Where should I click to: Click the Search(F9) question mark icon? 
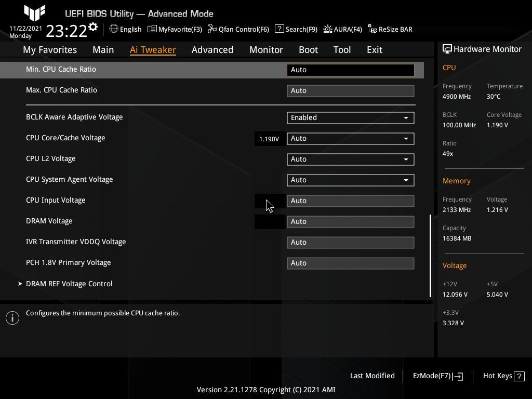tap(279, 29)
